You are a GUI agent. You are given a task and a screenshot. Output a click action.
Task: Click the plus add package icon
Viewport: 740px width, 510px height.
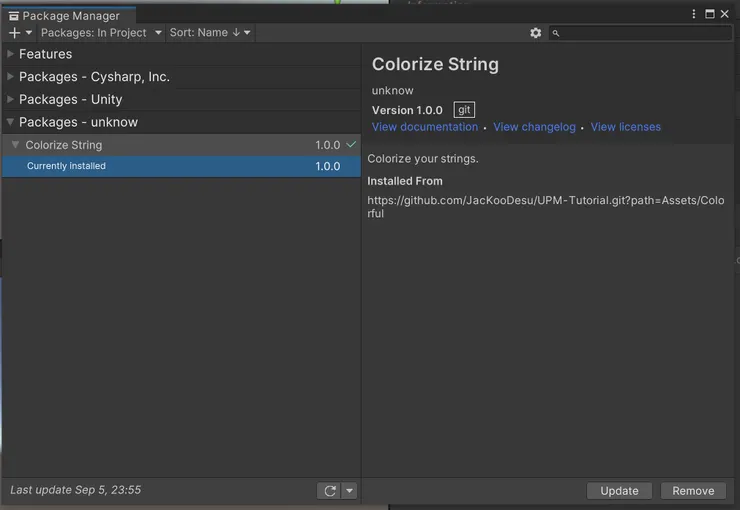pos(14,33)
